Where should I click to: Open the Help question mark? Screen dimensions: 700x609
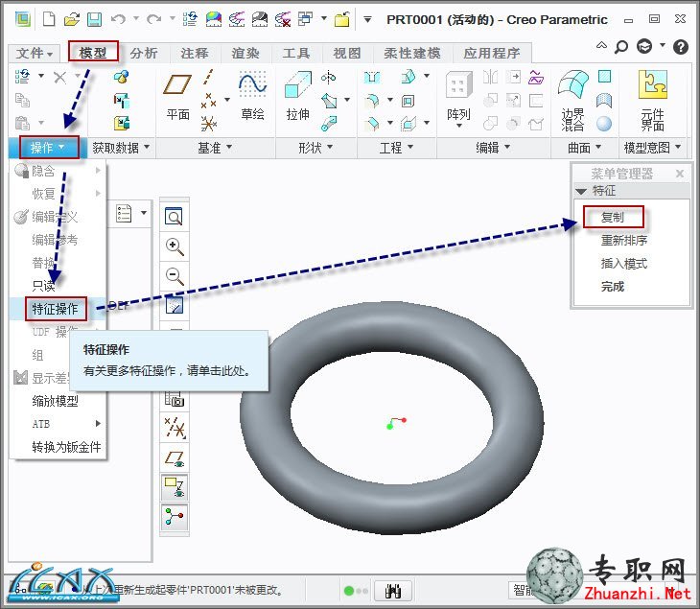coord(681,46)
